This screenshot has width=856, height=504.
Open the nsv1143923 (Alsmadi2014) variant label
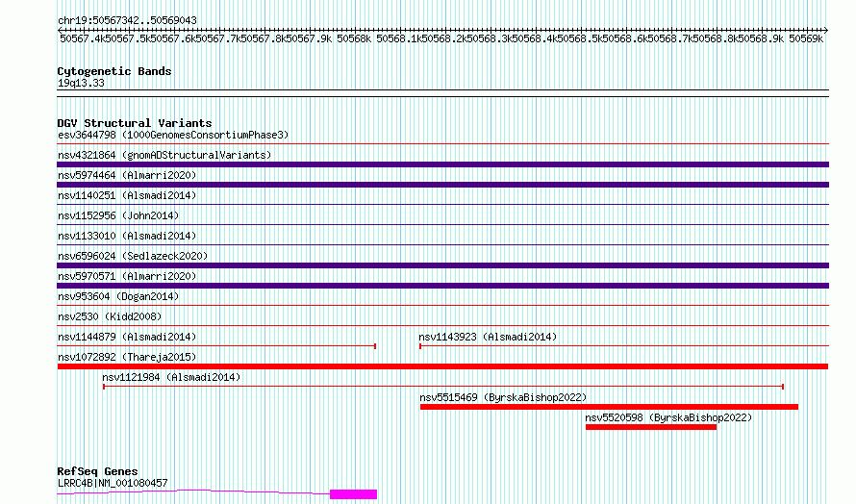point(488,337)
